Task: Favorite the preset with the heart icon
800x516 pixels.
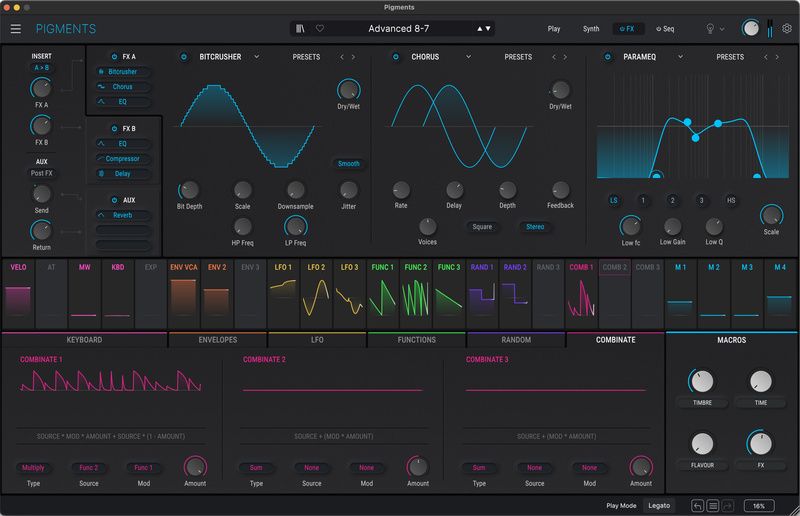Action: click(320, 29)
